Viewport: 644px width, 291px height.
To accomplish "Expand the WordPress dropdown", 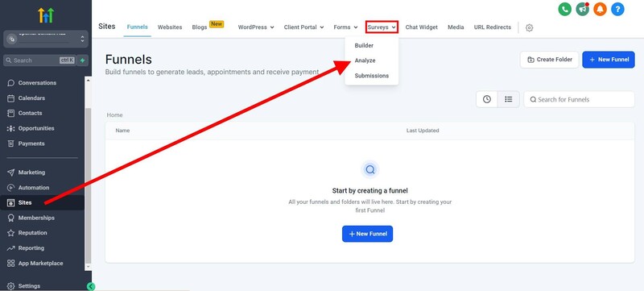I will [256, 27].
